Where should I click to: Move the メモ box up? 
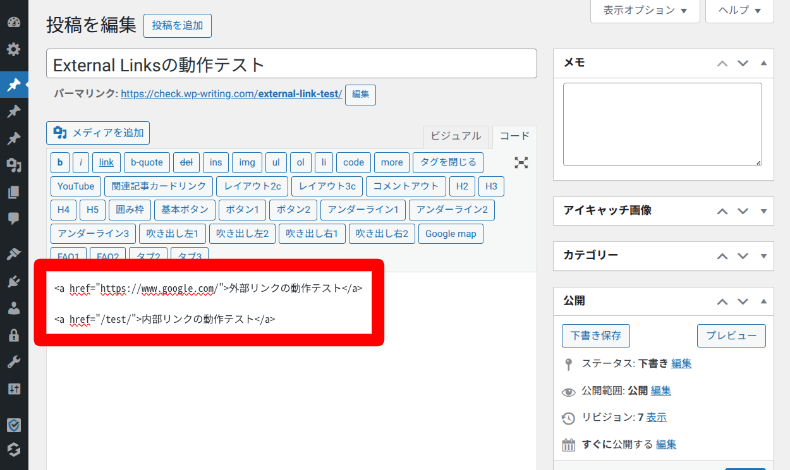click(722, 63)
